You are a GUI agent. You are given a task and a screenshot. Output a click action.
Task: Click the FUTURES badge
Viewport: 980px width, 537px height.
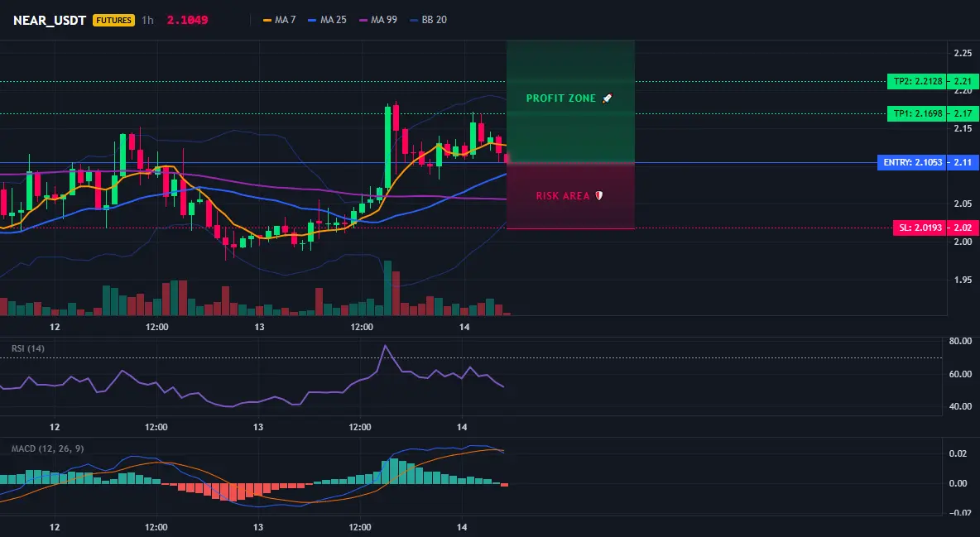click(x=113, y=20)
